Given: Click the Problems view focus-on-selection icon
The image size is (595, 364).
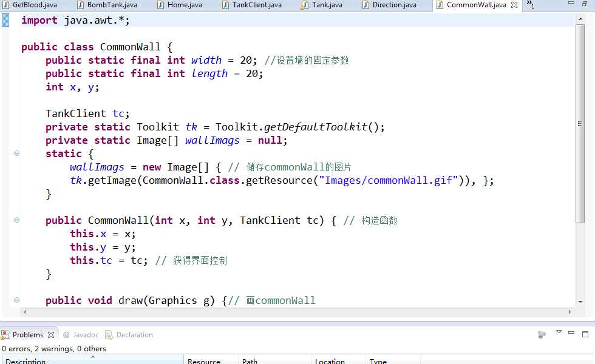Looking at the screenshot, I should click(x=542, y=334).
